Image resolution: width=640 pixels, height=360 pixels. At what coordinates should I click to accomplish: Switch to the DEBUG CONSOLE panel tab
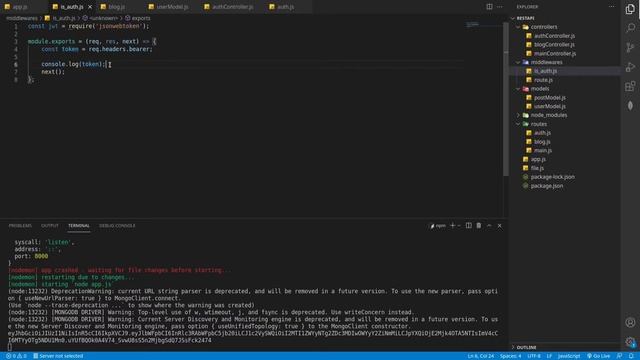pyautogui.click(x=117, y=226)
